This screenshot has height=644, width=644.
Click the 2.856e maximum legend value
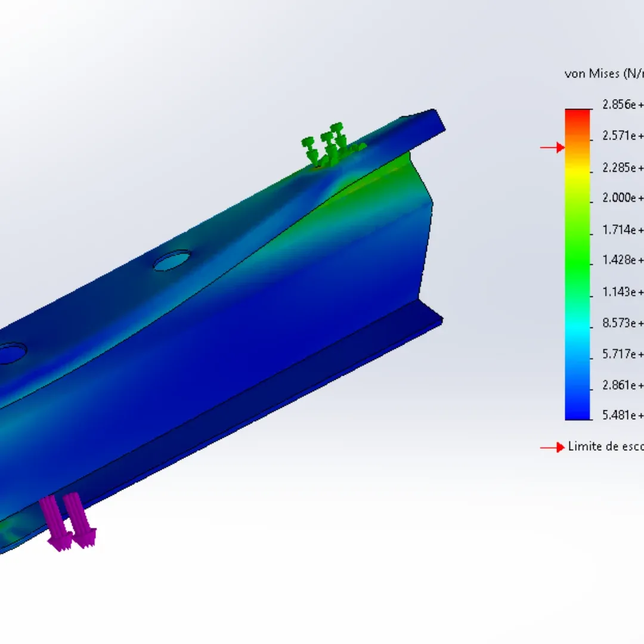click(623, 105)
